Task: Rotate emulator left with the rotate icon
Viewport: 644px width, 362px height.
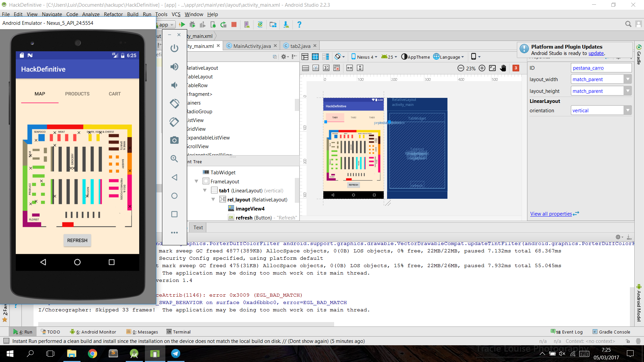Action: 174,103
